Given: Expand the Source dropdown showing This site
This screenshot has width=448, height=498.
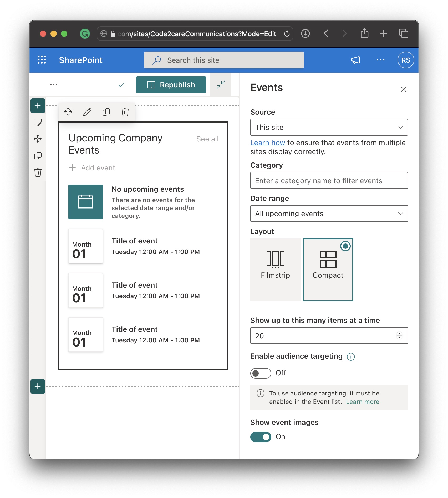Looking at the screenshot, I should click(x=329, y=127).
